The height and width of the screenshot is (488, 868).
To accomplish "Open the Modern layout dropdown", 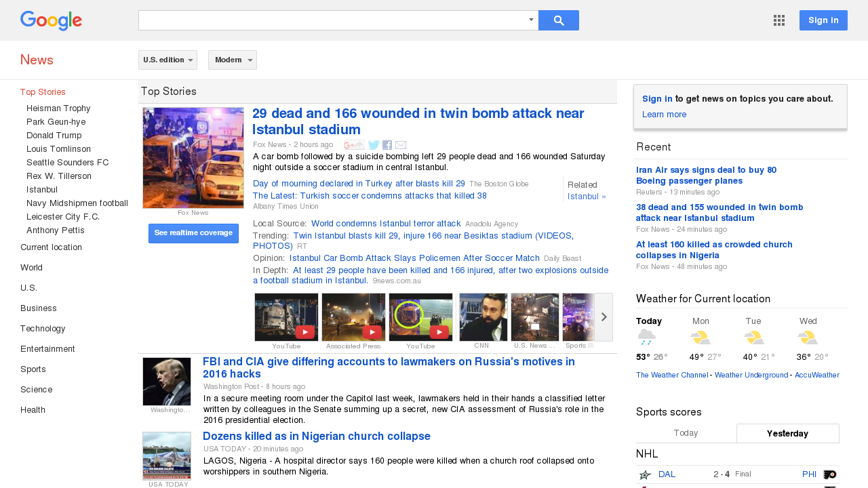I will 233,60.
